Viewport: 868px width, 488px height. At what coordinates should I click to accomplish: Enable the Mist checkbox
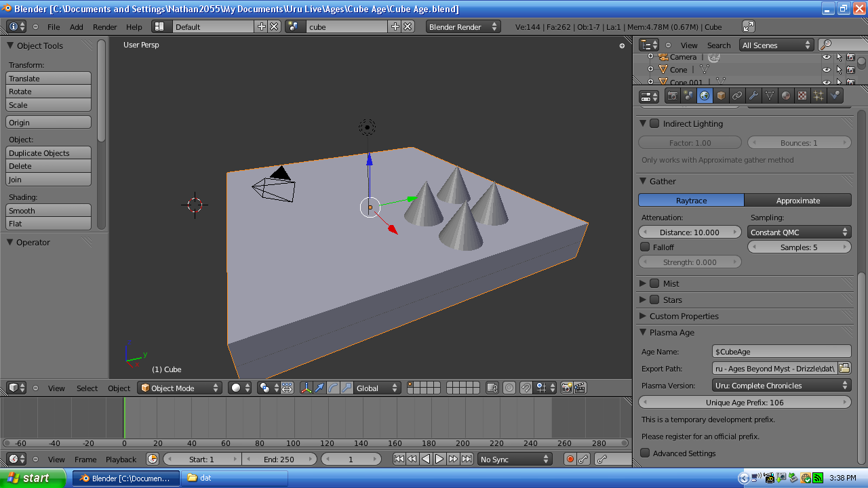(x=654, y=283)
